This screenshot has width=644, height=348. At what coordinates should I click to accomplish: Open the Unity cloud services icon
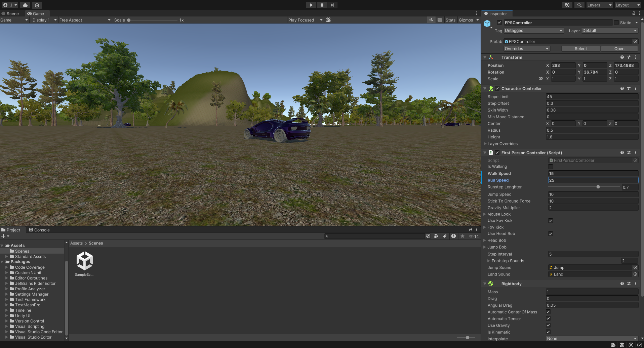pyautogui.click(x=25, y=5)
